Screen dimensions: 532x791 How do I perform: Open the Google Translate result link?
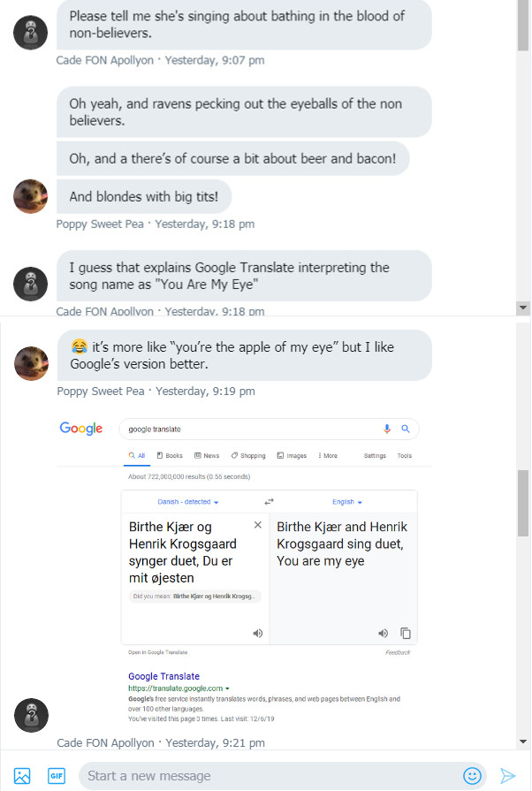(x=163, y=676)
